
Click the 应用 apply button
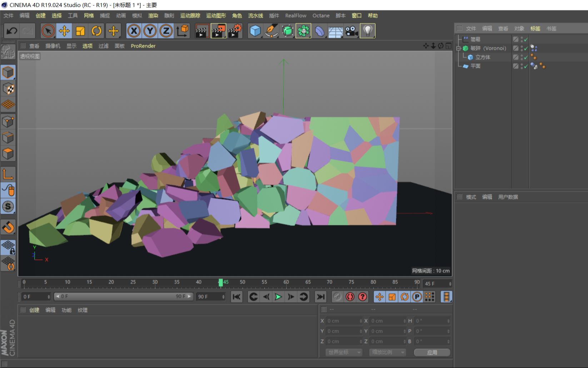[x=432, y=352]
